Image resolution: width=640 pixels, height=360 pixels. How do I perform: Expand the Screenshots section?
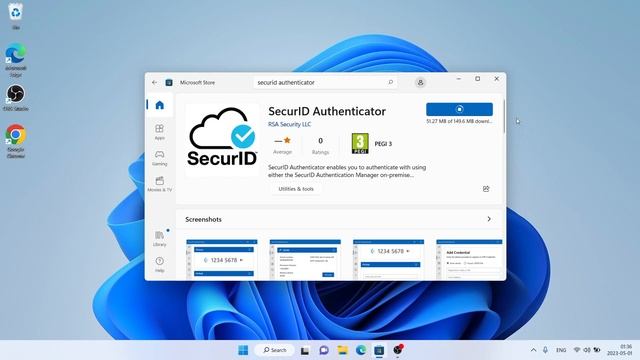[489, 219]
